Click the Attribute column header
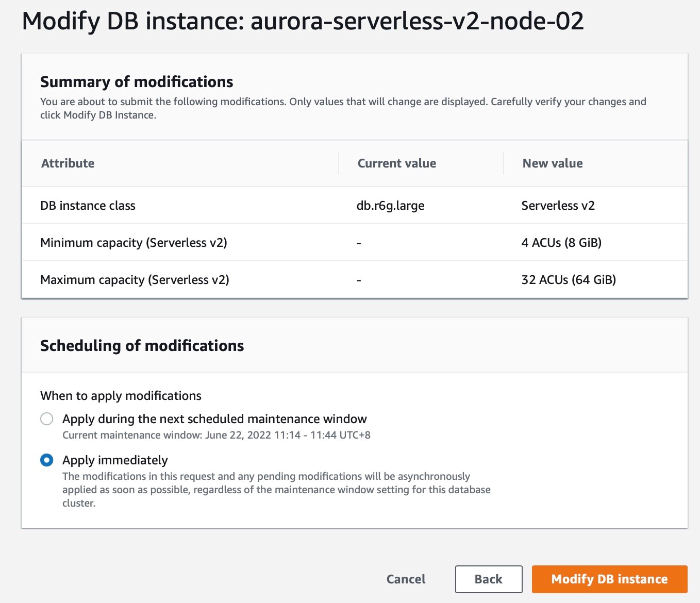The image size is (700, 603). [68, 163]
